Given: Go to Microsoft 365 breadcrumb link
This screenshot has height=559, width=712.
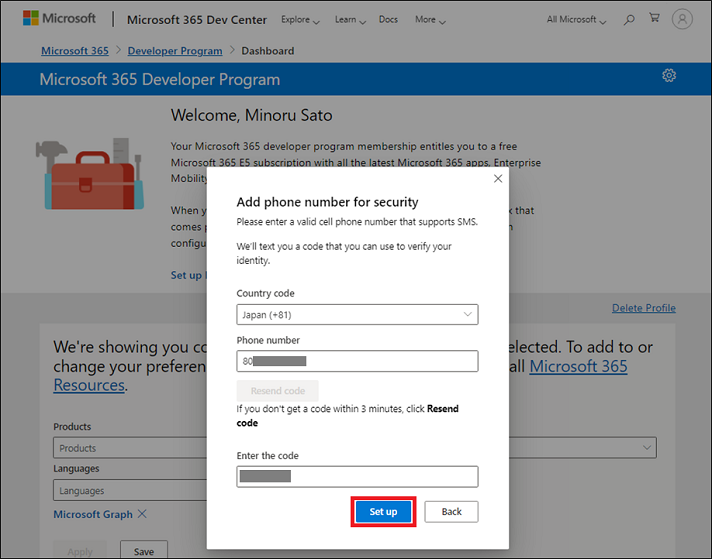Looking at the screenshot, I should point(75,51).
